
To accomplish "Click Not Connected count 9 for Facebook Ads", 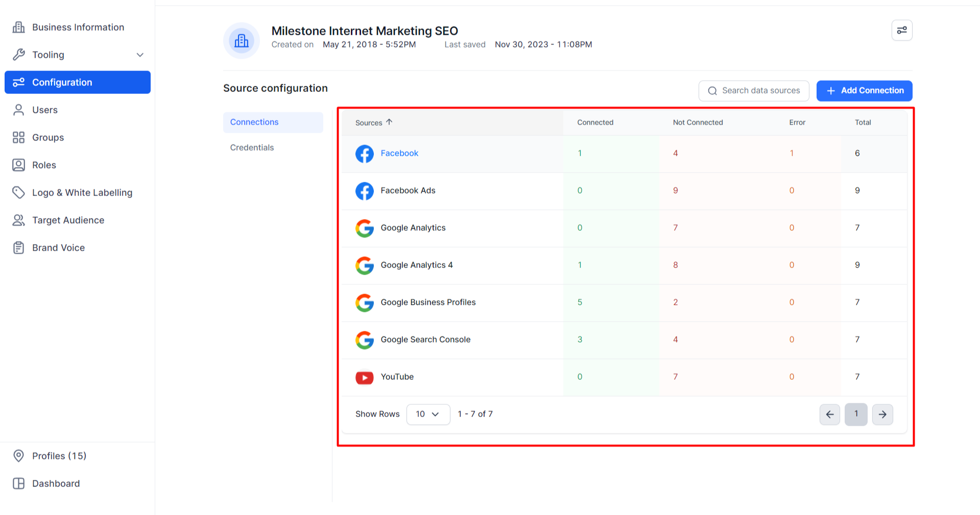I will 676,190.
